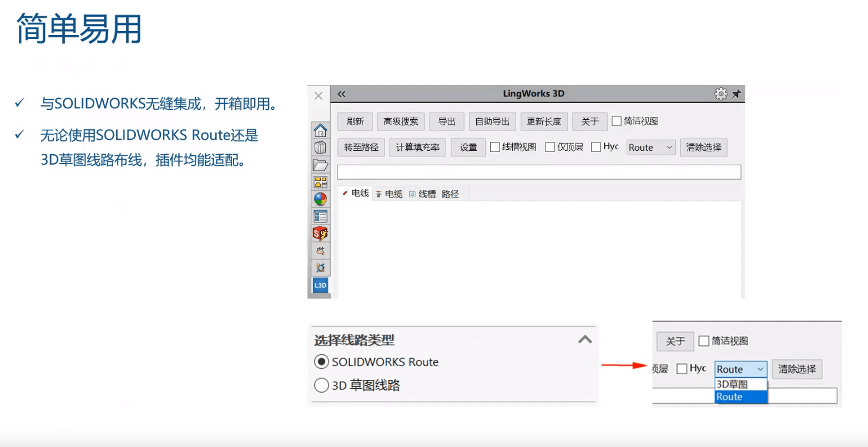Switch to the L3D LingWorks tab icon
Viewport: 868px width, 447px height.
tap(320, 285)
